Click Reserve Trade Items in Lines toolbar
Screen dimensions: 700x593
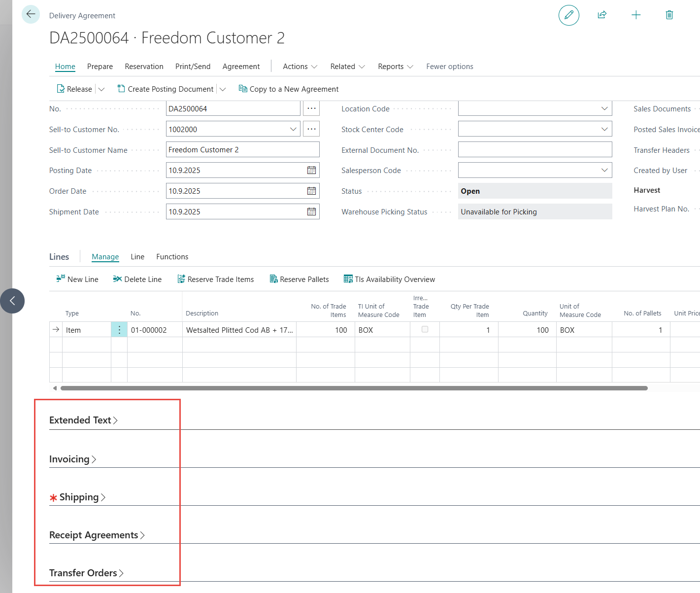point(216,279)
